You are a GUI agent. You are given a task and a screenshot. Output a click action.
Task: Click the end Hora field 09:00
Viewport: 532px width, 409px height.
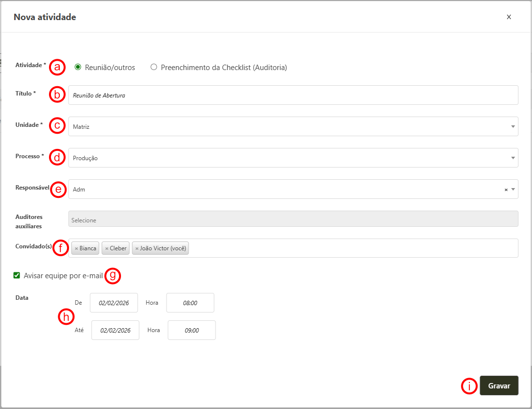pos(192,330)
